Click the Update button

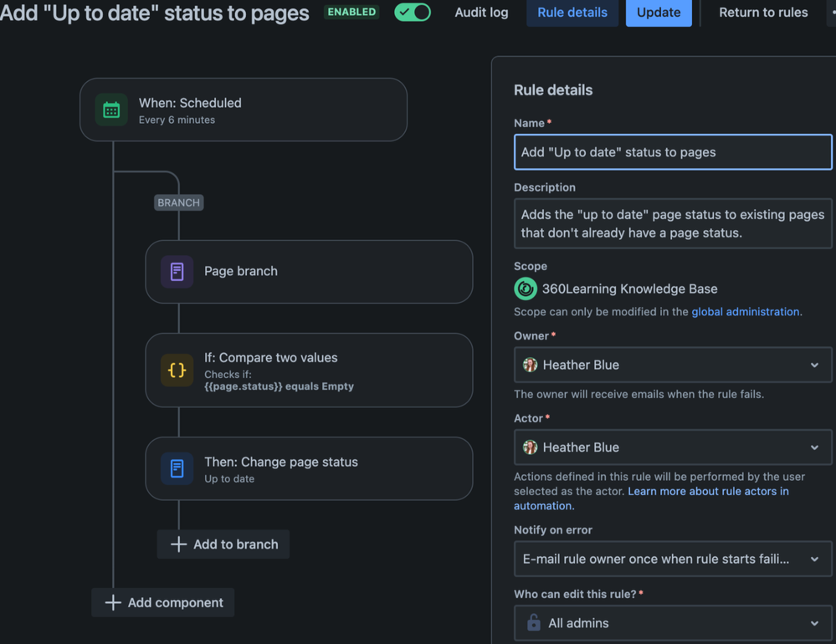click(x=659, y=13)
